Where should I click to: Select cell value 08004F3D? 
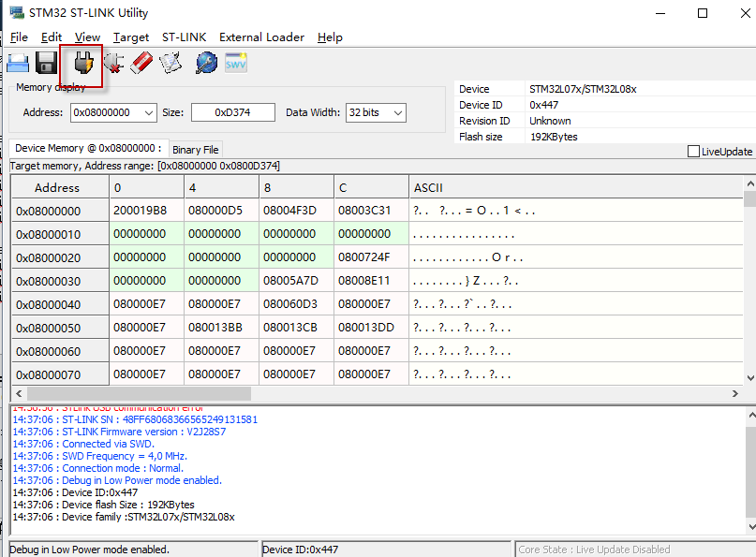click(x=297, y=211)
